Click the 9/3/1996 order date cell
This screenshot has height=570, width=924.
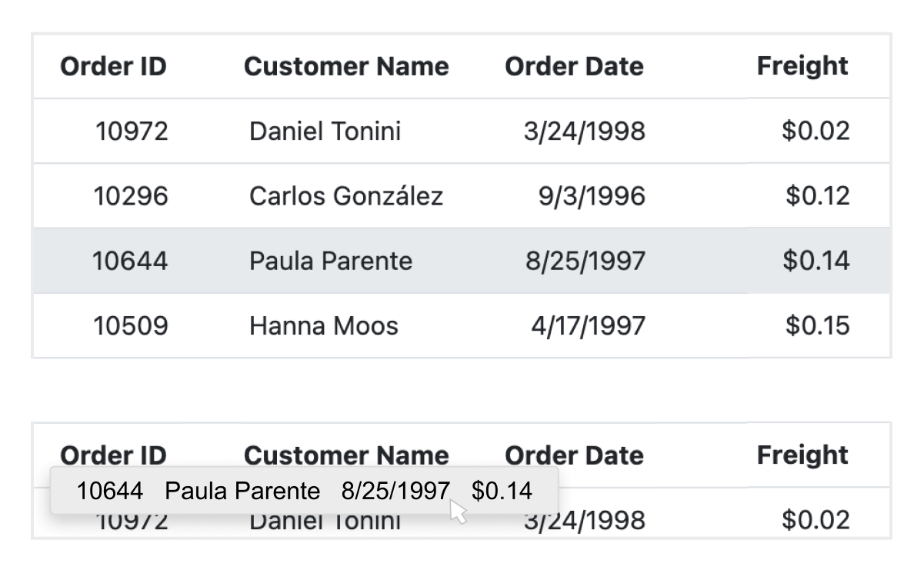point(591,196)
